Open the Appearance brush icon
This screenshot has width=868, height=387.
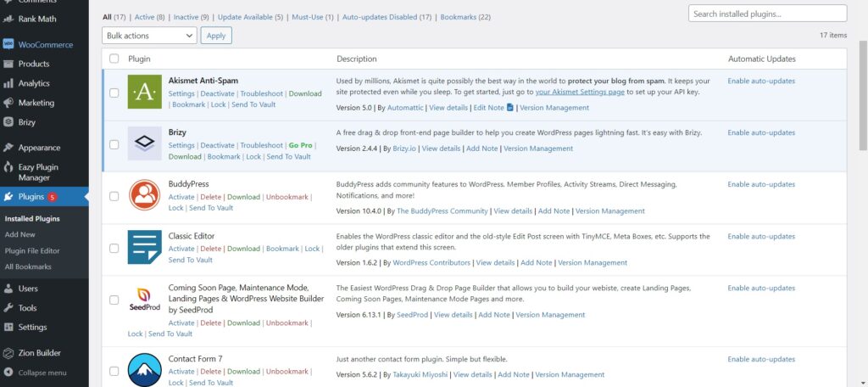tap(8, 148)
